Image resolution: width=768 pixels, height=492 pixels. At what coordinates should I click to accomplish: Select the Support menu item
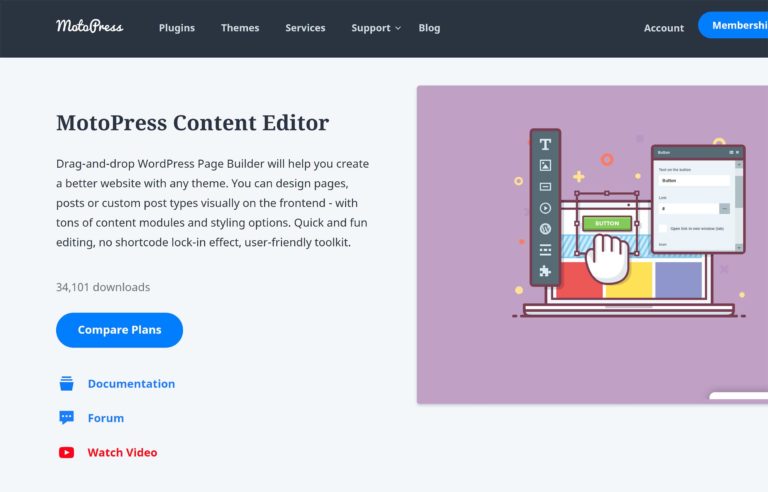coord(371,28)
